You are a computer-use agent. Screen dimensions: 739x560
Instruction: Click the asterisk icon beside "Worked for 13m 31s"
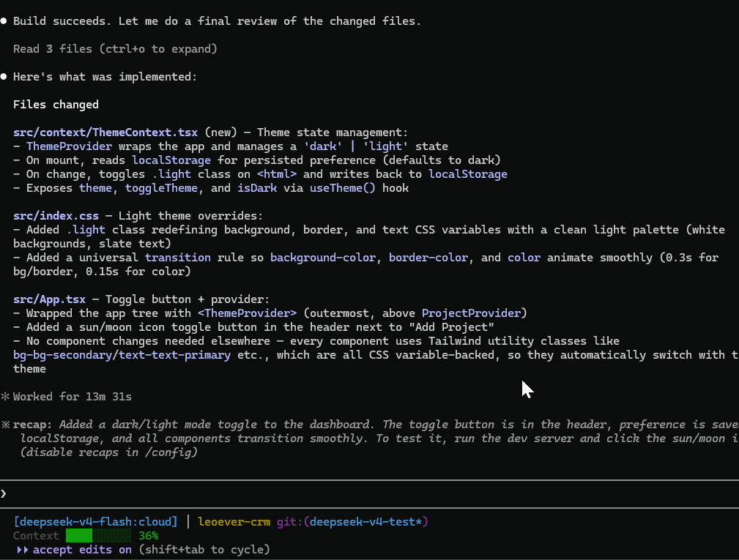(x=5, y=397)
